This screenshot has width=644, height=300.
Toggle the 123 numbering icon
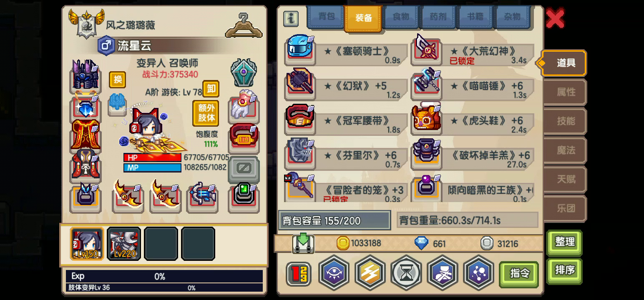298,274
